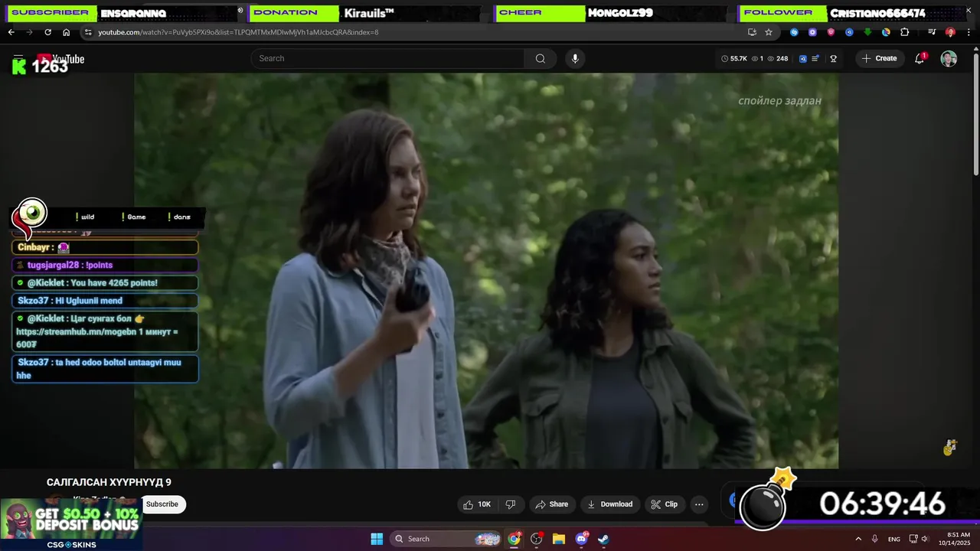
Task: Download the video
Action: pos(610,504)
